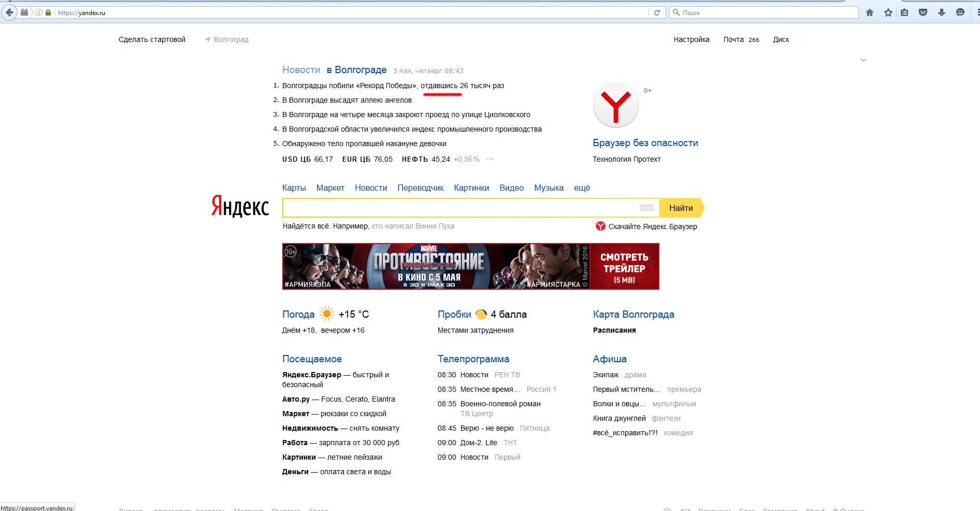This screenshot has height=511, width=980.
Task: Click Скачайте Яндекс.Браузер link
Action: click(x=653, y=226)
